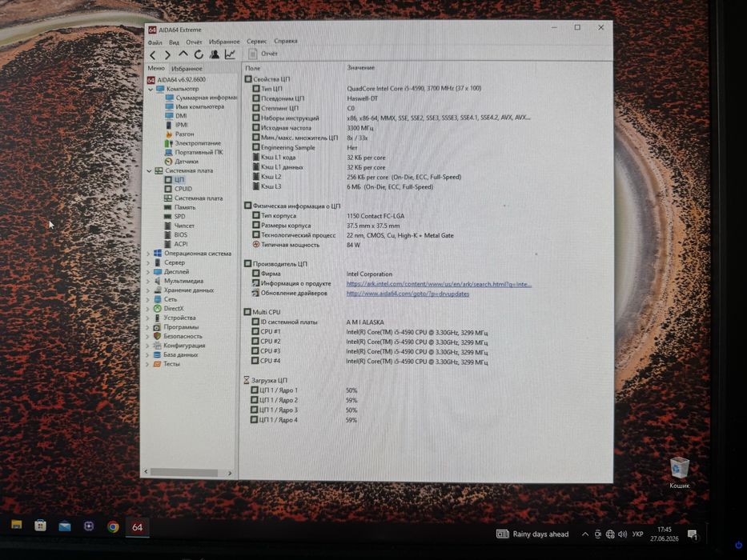Click the Поле column header
This screenshot has width=747, height=560.
coord(253,68)
